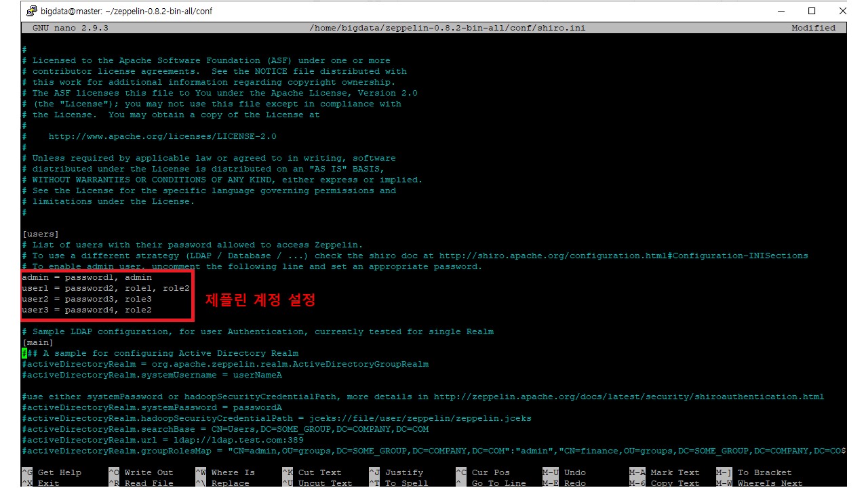Select the ^R Read File shortcut
Viewport: 868px width, 488px height.
point(141,483)
